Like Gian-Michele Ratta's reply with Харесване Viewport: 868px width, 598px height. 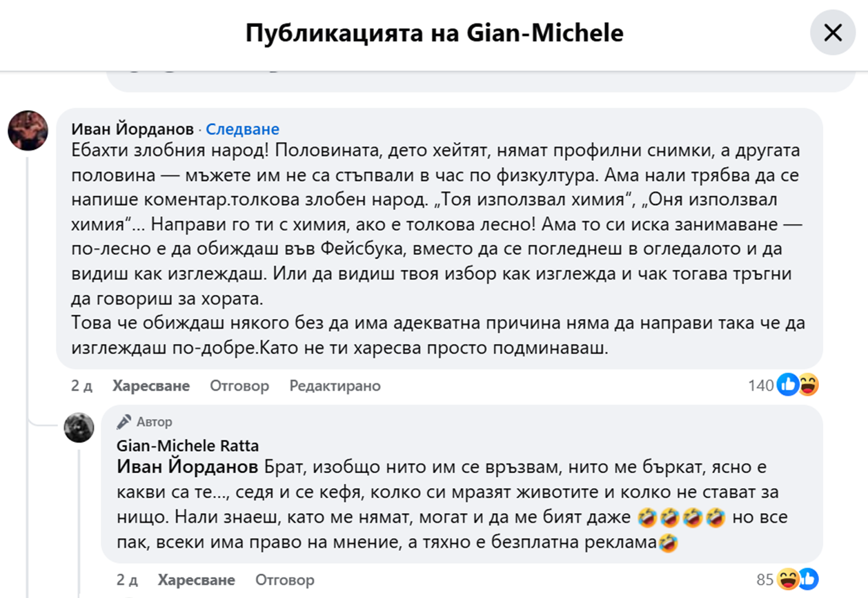[197, 579]
